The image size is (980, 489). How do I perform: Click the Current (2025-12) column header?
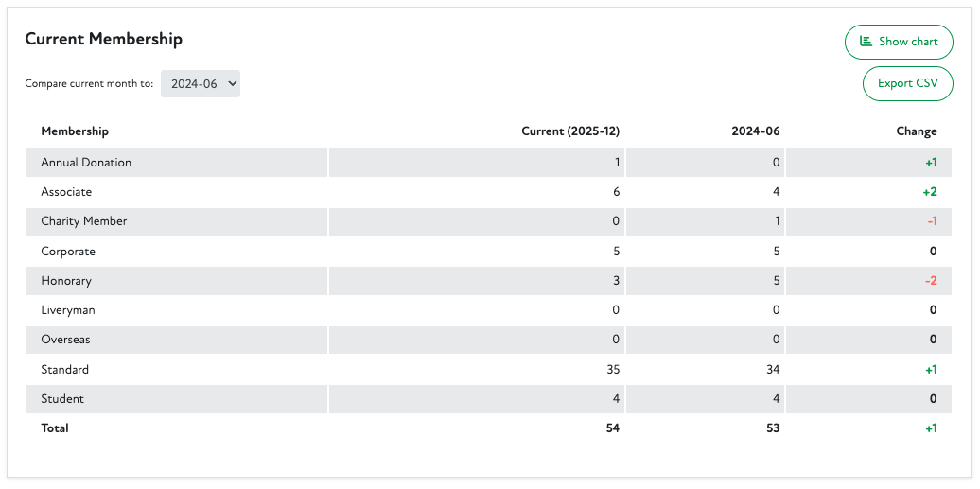(570, 131)
